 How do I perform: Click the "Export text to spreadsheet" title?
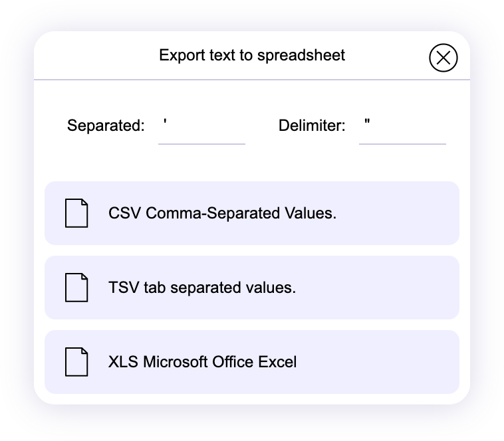pyautogui.click(x=252, y=55)
